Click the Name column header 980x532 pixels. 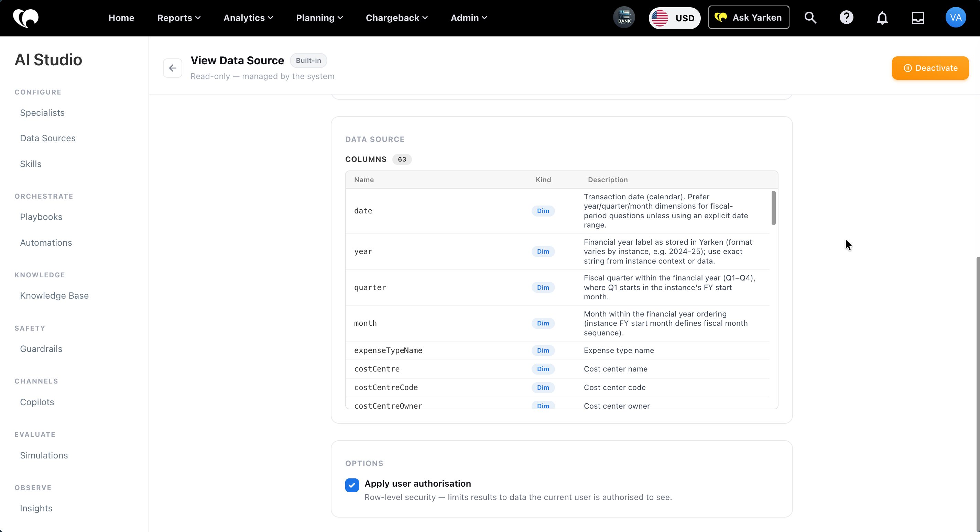pos(364,180)
